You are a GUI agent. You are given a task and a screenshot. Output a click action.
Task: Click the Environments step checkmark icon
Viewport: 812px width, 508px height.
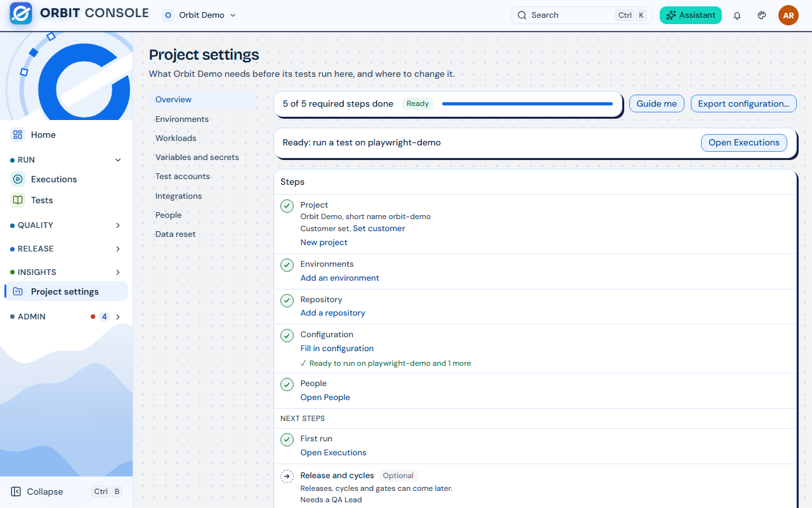tap(287, 265)
